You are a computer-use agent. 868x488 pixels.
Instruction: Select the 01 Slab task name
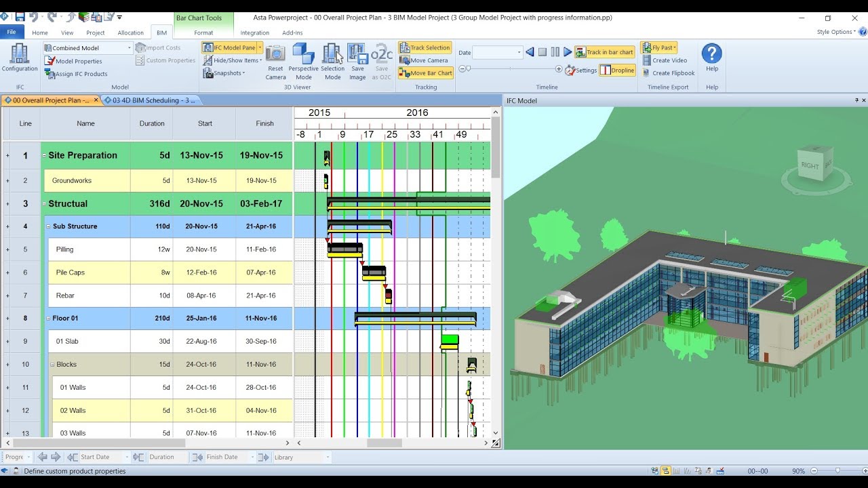coord(67,342)
